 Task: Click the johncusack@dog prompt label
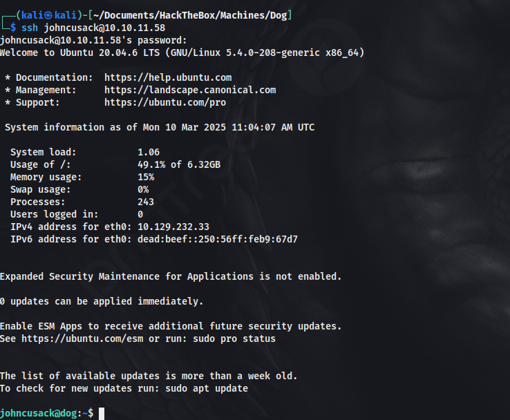[39, 414]
